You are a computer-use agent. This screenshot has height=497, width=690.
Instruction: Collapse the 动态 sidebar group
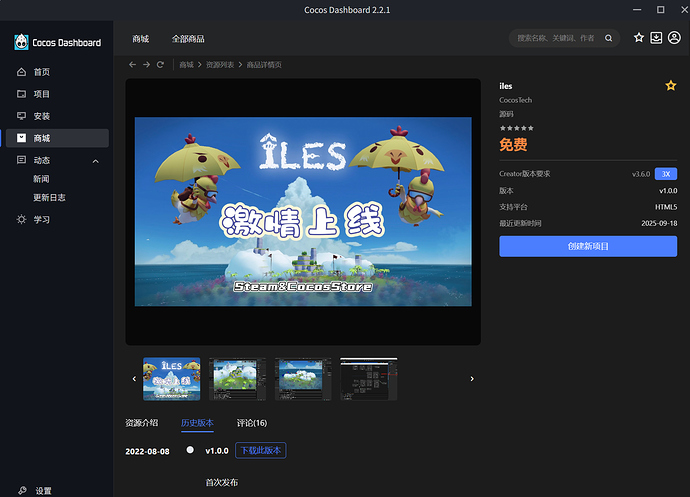click(95, 161)
